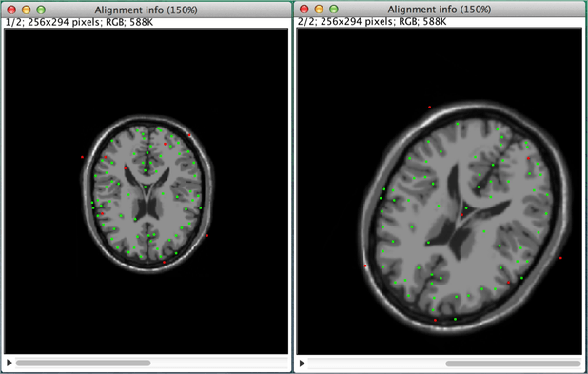Focus the left window via its title bar text

(x=146, y=10)
